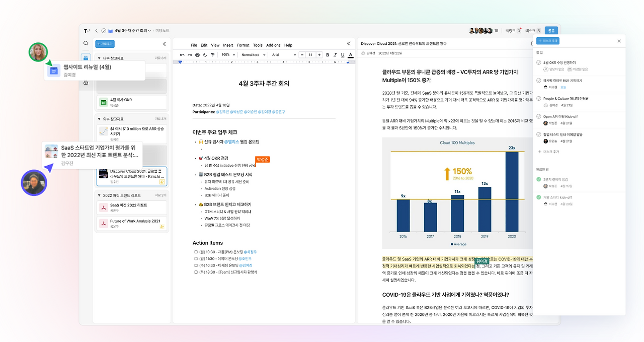Select the Print icon
The image size is (644, 342).
tap(197, 54)
